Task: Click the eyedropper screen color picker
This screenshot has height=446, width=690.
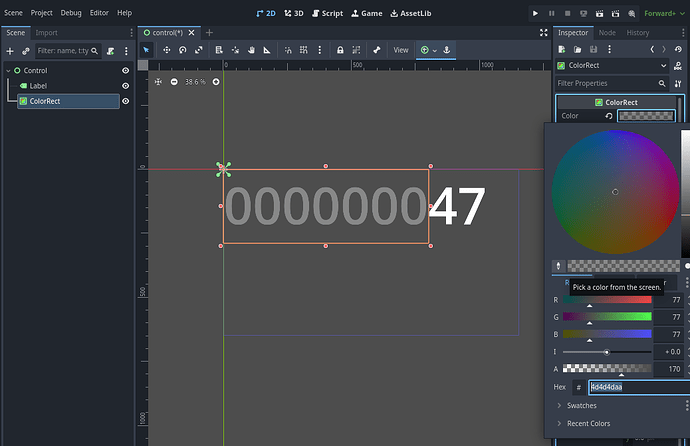Action: pyautogui.click(x=559, y=266)
